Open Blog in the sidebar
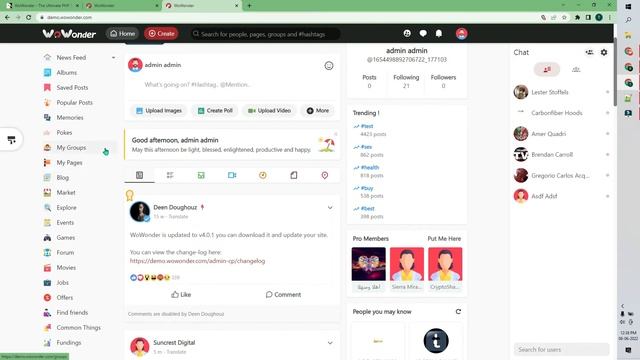This screenshot has width=640, height=360. (62, 178)
